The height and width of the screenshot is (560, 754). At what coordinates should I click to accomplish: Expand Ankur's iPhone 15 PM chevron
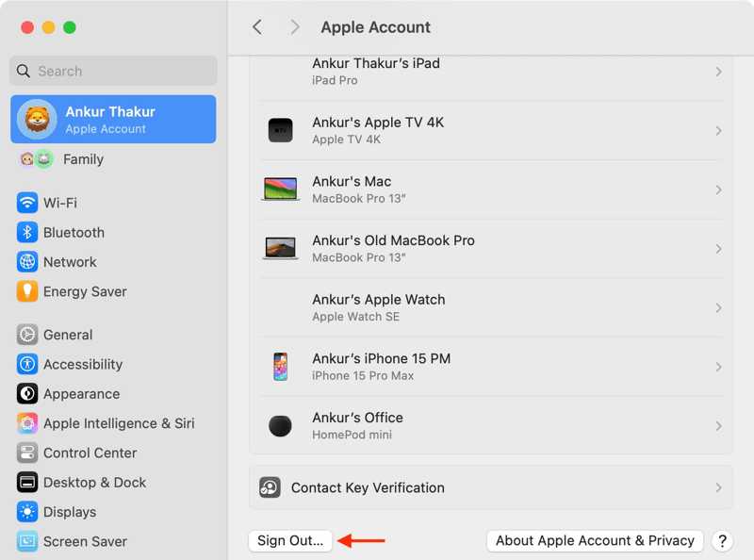tap(718, 367)
